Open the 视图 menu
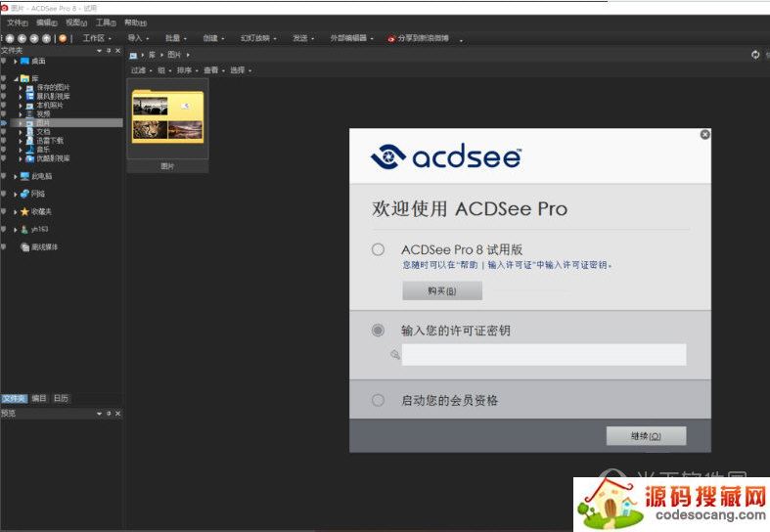The image size is (770, 532). click(76, 22)
